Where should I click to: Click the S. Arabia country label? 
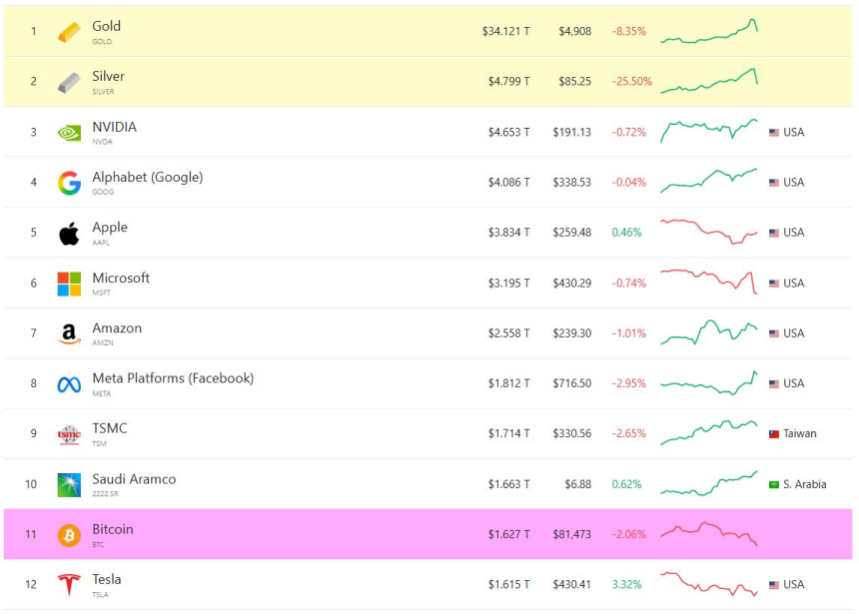pos(804,485)
